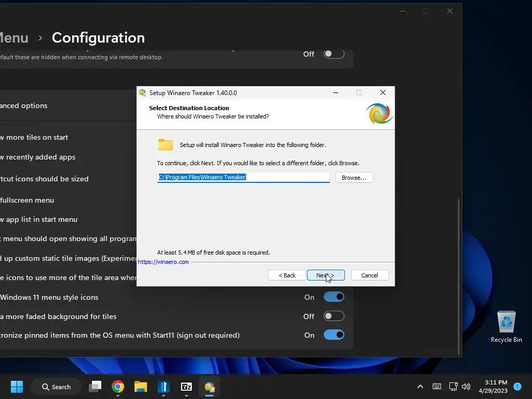Open the https://winaero.com link

pos(163,262)
